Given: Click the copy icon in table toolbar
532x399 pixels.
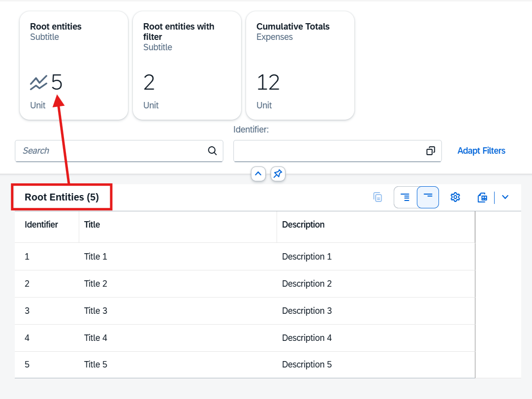Looking at the screenshot, I should click(377, 198).
